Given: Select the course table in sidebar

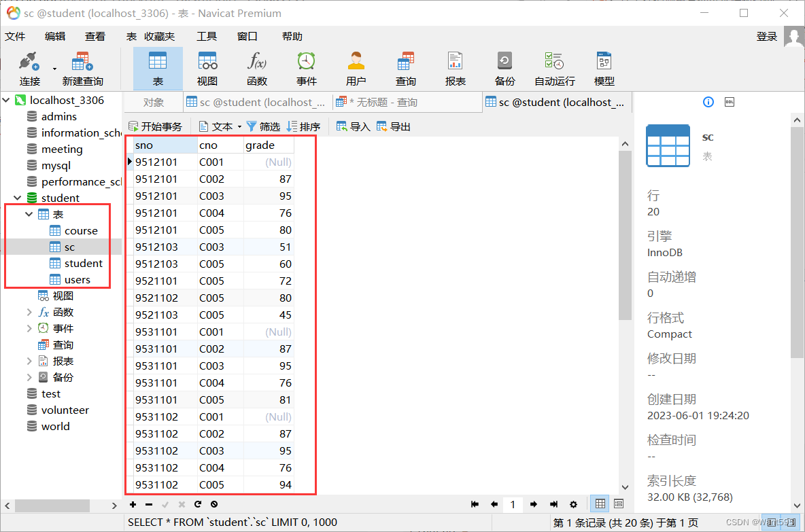Looking at the screenshot, I should (80, 230).
